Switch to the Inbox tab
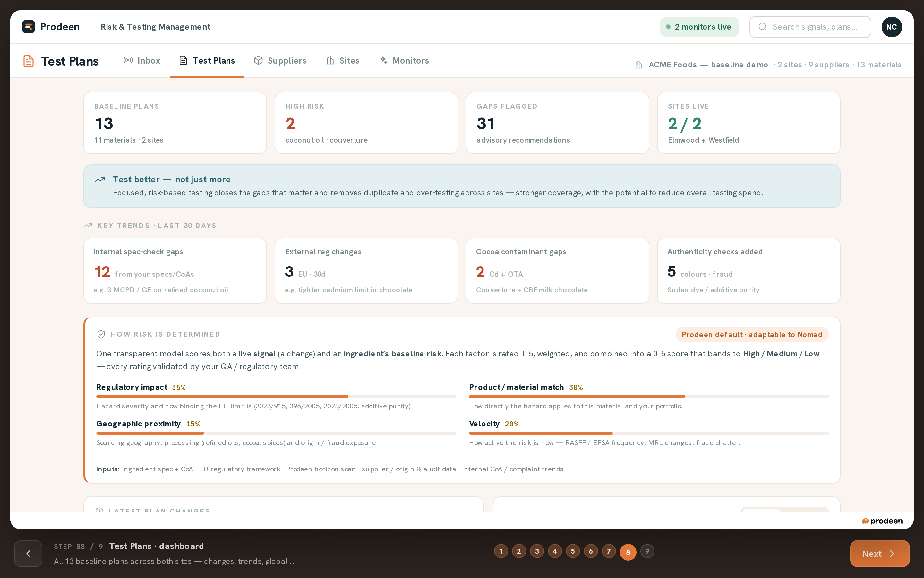 click(142, 60)
